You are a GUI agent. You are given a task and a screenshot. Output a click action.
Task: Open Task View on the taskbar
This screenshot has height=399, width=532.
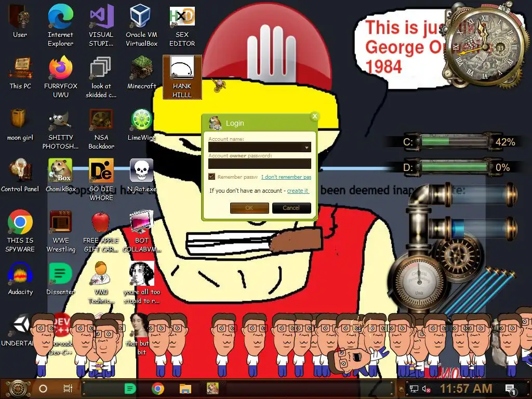[68, 389]
